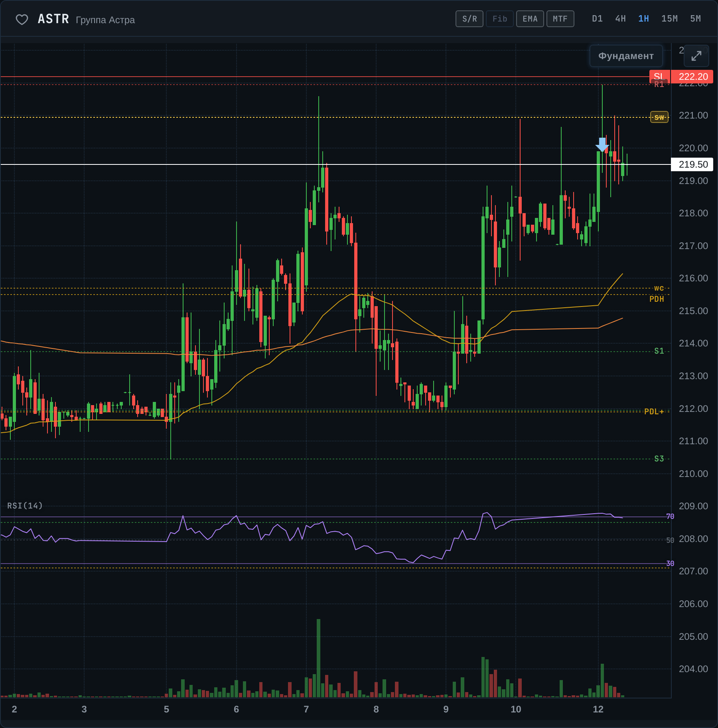Click the S1 support label
This screenshot has width=718, height=728.
pos(659,351)
